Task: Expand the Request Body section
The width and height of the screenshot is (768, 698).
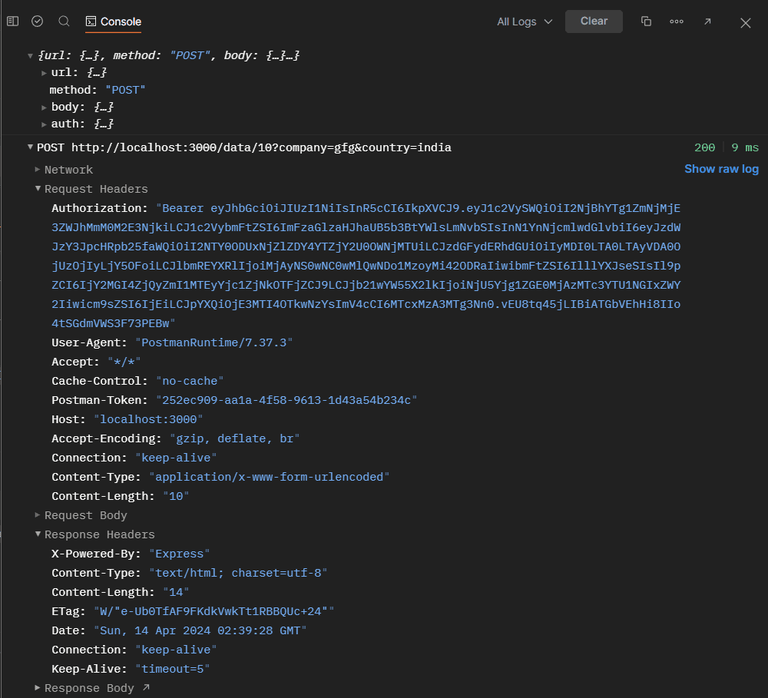Action: pos(38,516)
